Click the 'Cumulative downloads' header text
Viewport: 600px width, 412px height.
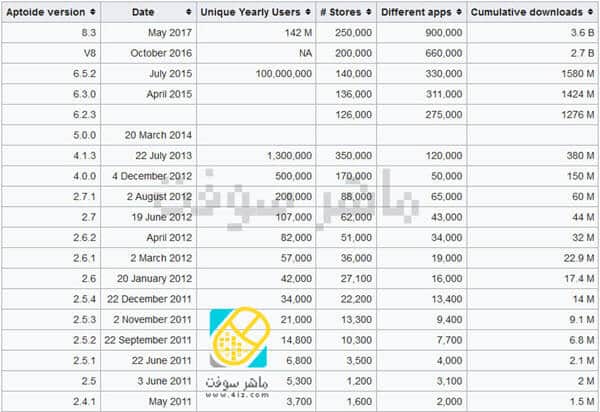point(527,12)
